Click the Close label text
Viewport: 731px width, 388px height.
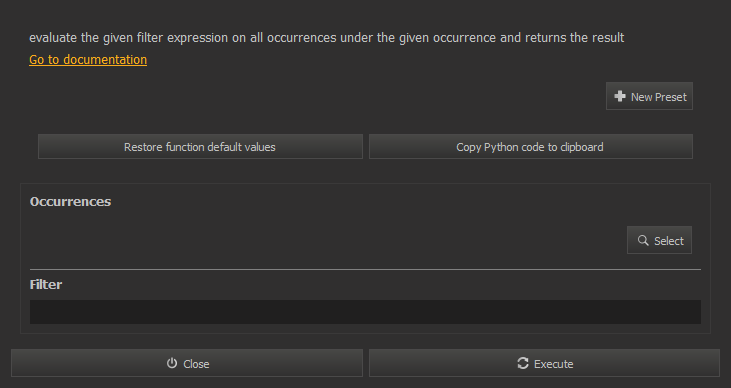coord(196,364)
